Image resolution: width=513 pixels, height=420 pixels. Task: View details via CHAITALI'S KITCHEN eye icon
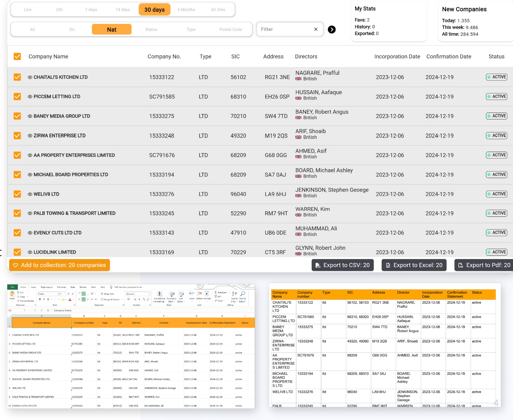point(30,77)
